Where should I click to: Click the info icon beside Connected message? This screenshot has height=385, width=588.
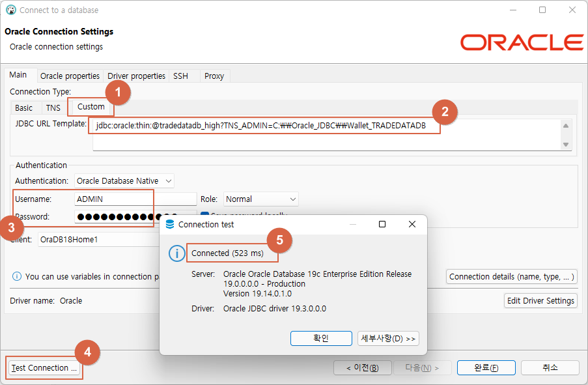(176, 253)
